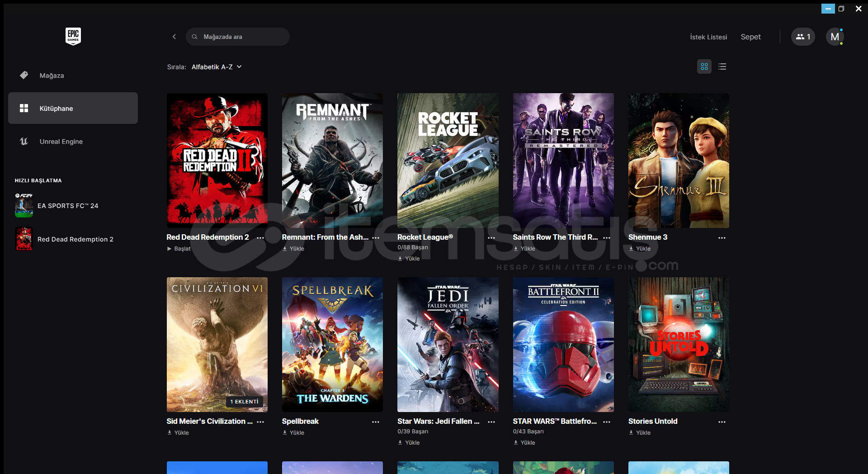Click the Unreal Engine logo icon
Image resolution: width=868 pixels, height=474 pixels.
click(x=24, y=141)
